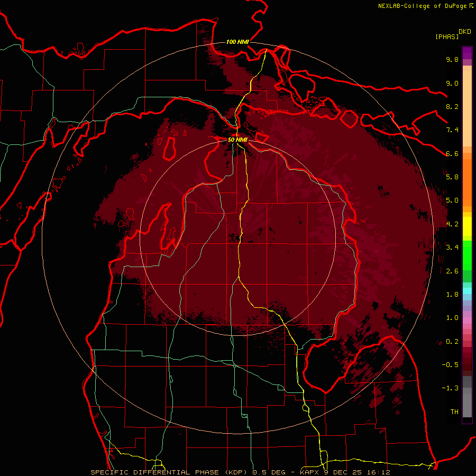Click the 3.4 value on the color scale
The width and height of the screenshot is (476, 476).
(x=452, y=248)
